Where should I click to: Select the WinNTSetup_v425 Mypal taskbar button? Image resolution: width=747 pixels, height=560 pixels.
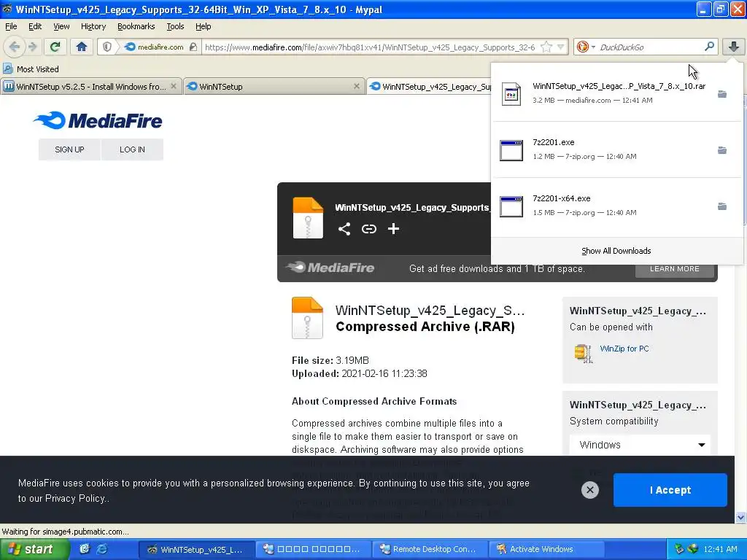pos(197,549)
